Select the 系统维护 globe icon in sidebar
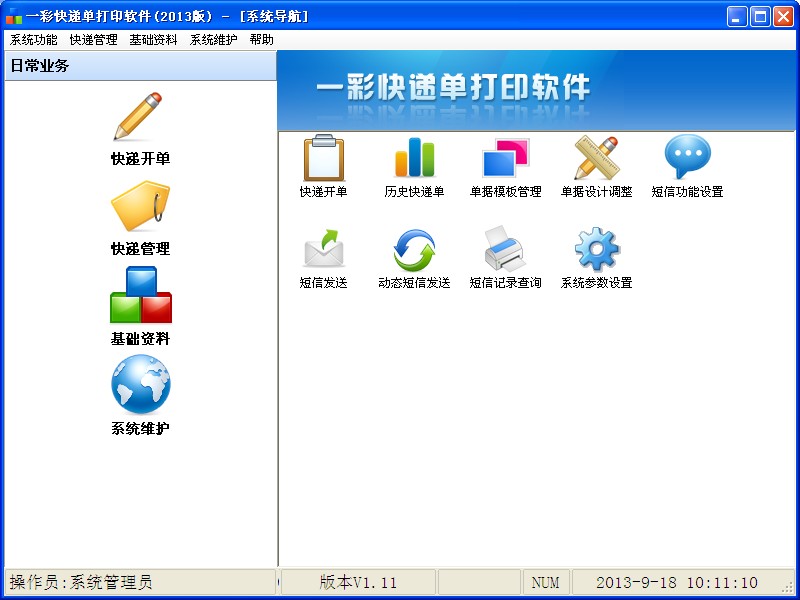 click(x=139, y=383)
